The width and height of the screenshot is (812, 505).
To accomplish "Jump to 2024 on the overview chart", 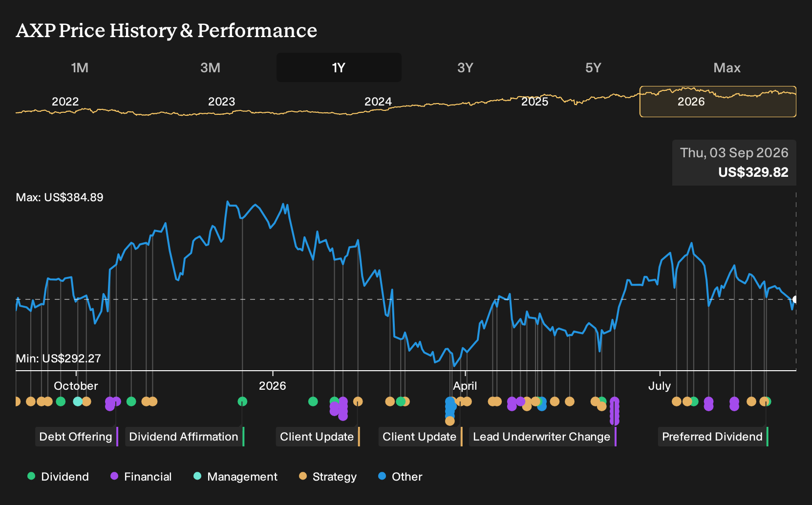I will pos(378,102).
